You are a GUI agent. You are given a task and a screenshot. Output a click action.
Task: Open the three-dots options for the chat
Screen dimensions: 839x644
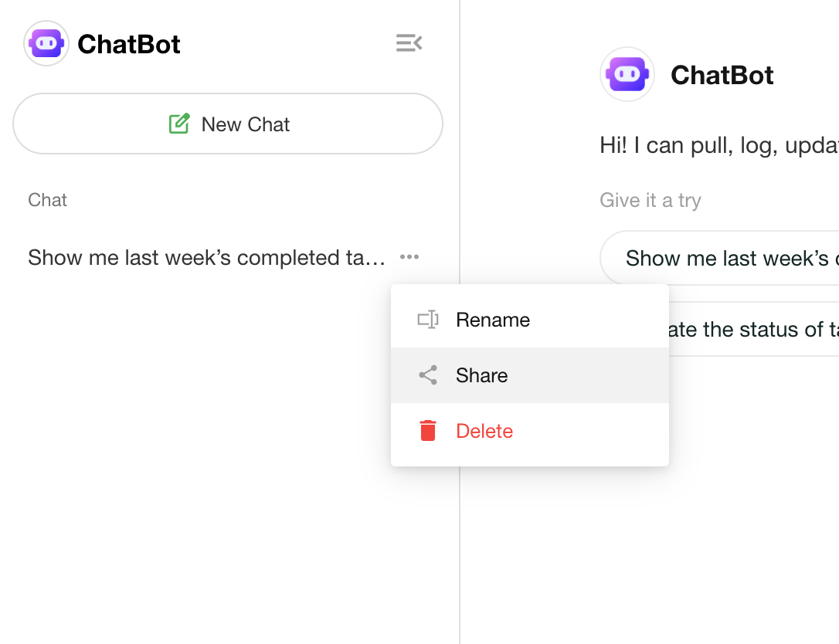pyautogui.click(x=409, y=257)
